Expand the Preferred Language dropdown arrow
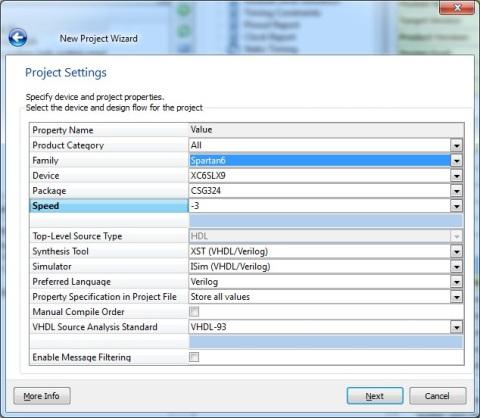Viewport: 480px width, 418px height. coord(456,282)
